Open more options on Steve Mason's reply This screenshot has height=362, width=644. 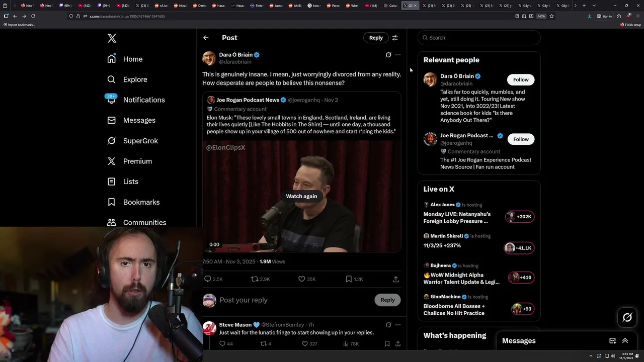tap(398, 325)
